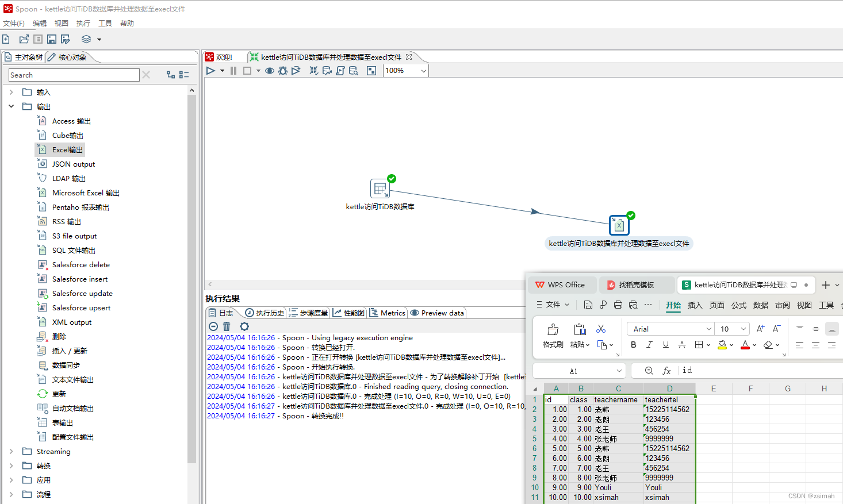This screenshot has height=504, width=843.
Task: Save the transformation with the disk icon
Action: (x=52, y=39)
